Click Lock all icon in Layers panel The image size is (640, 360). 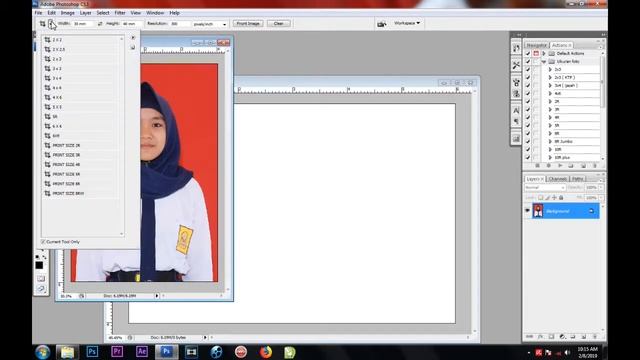pos(561,198)
